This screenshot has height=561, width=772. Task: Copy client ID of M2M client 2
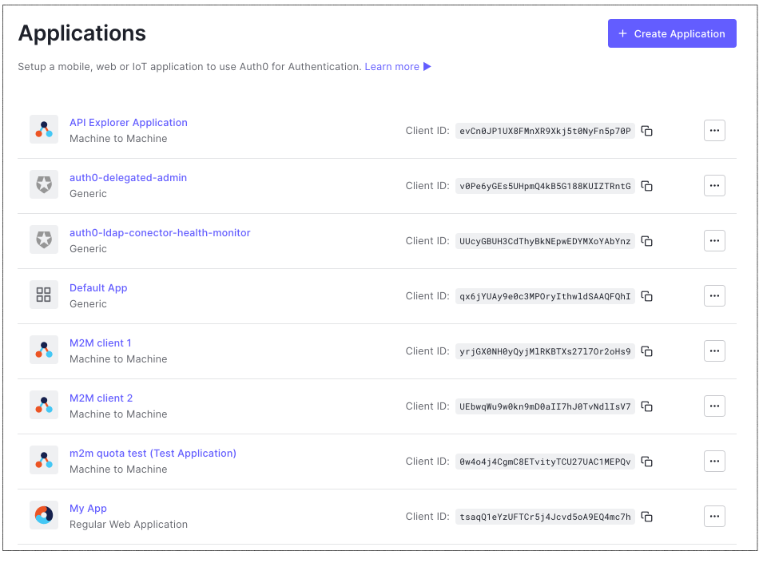[647, 407]
